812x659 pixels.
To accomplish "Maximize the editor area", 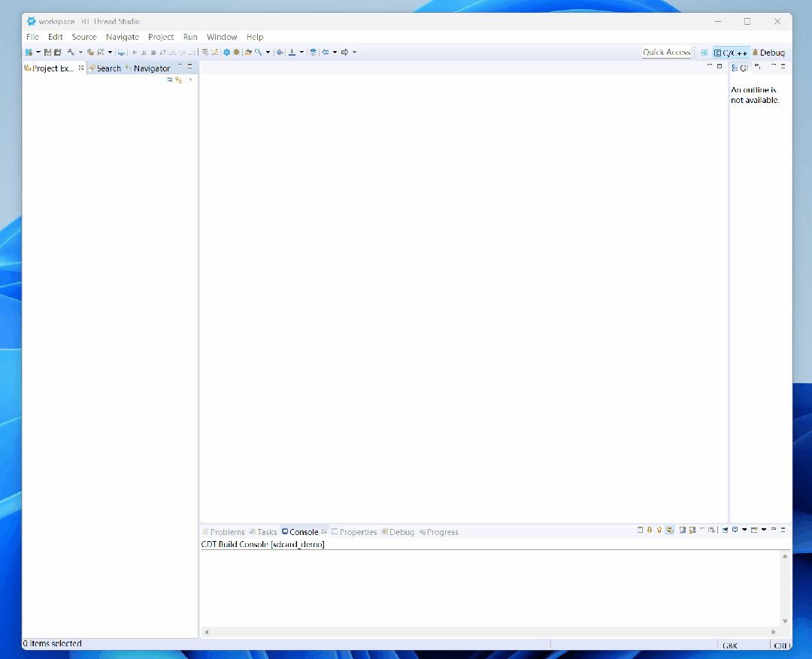I will click(x=720, y=66).
